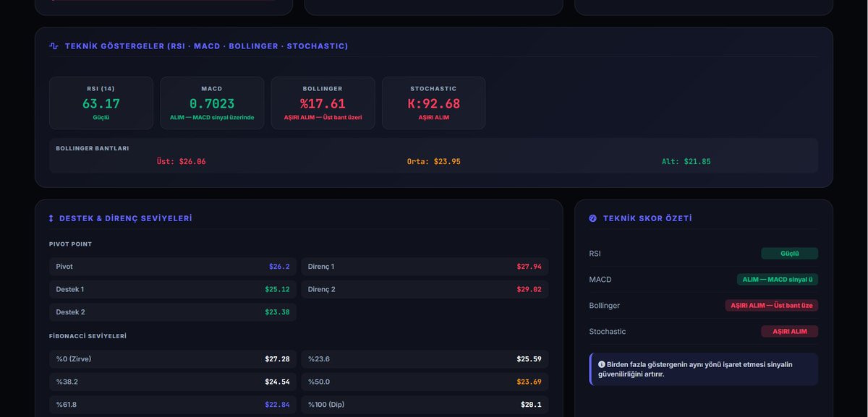The image size is (868, 417).
Task: Select the %38.2 Fibonacci row
Action: (173, 382)
